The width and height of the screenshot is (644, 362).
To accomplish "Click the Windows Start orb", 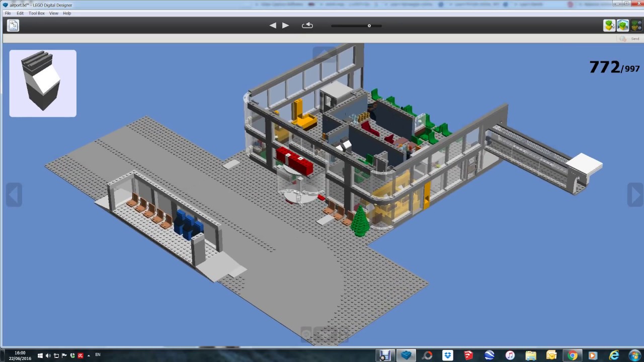I will pyautogui.click(x=634, y=355).
